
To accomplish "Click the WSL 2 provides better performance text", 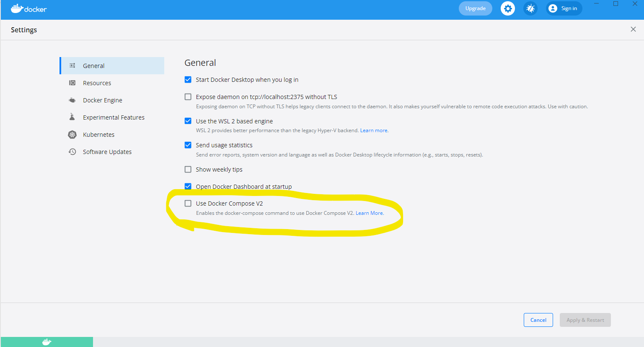I will click(x=277, y=130).
